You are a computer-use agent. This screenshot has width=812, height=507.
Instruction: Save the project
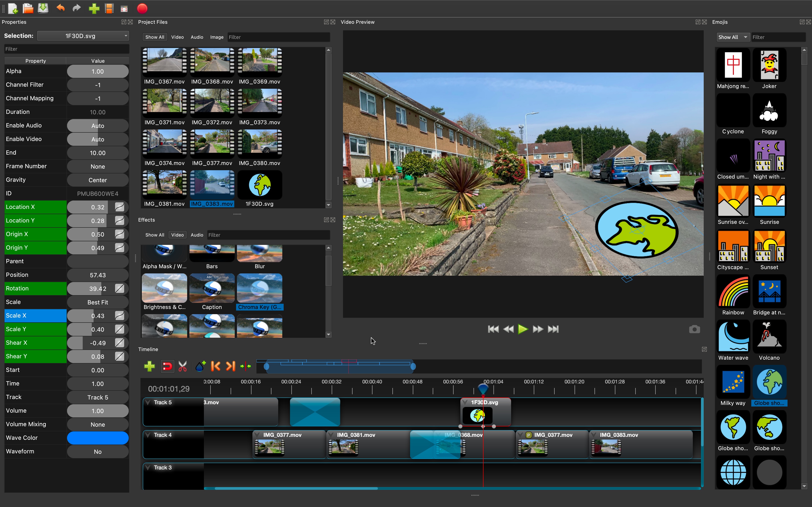[x=43, y=8]
